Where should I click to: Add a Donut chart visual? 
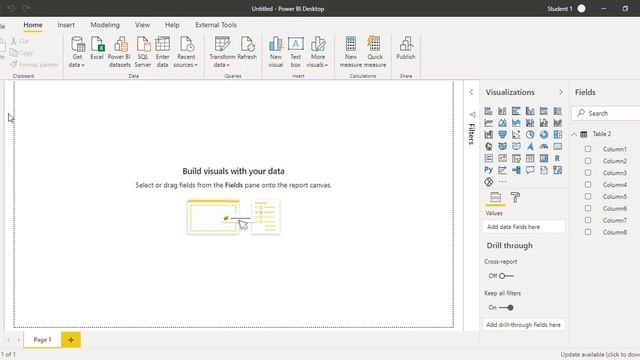(544, 134)
